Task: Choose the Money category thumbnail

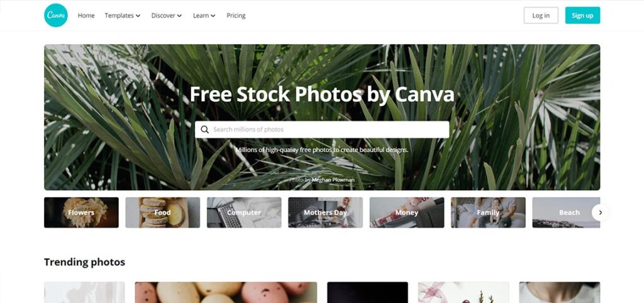Action: pyautogui.click(x=407, y=212)
